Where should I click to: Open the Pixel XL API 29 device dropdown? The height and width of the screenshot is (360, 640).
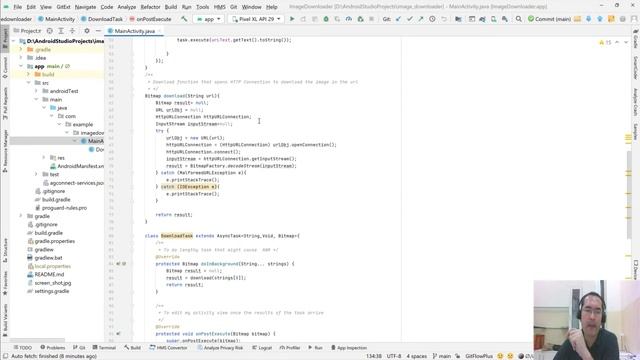pos(256,19)
